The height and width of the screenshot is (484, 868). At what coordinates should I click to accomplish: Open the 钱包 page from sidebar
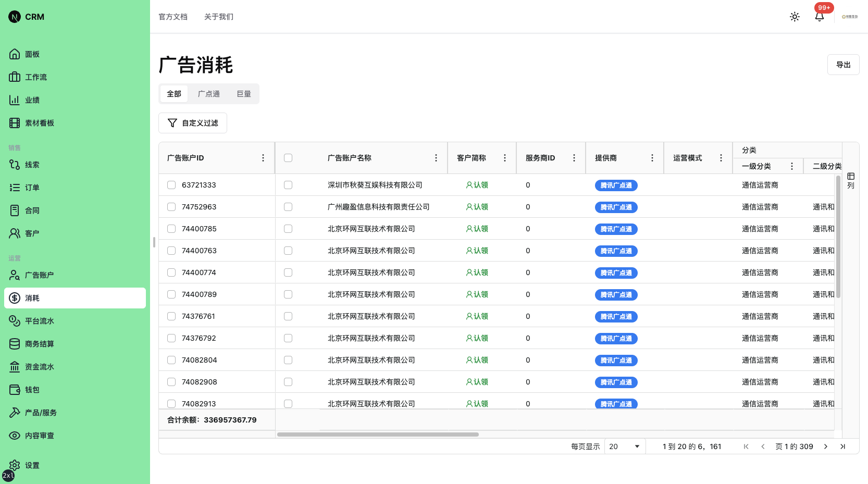[31, 389]
